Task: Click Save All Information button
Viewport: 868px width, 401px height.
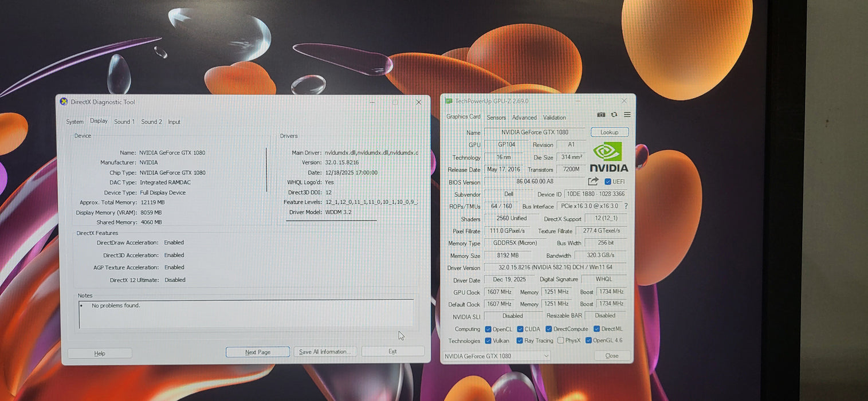Action: tap(325, 352)
